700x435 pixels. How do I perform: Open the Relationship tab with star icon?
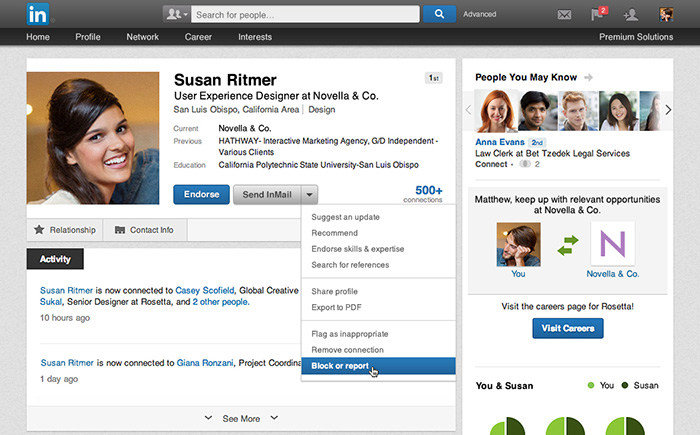click(x=65, y=230)
